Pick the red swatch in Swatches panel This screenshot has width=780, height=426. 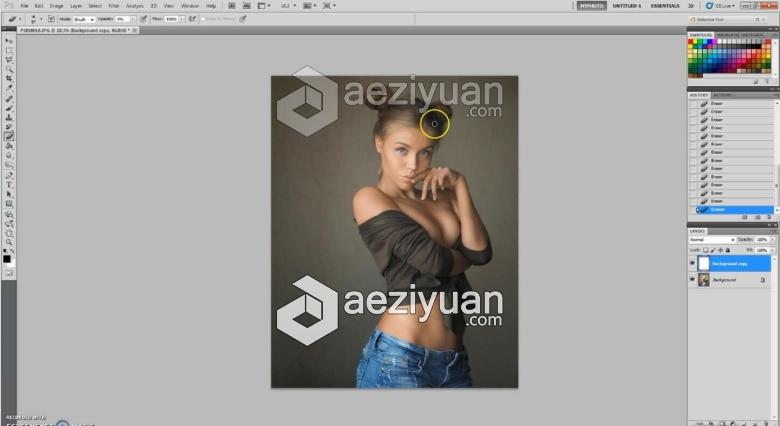(x=690, y=42)
